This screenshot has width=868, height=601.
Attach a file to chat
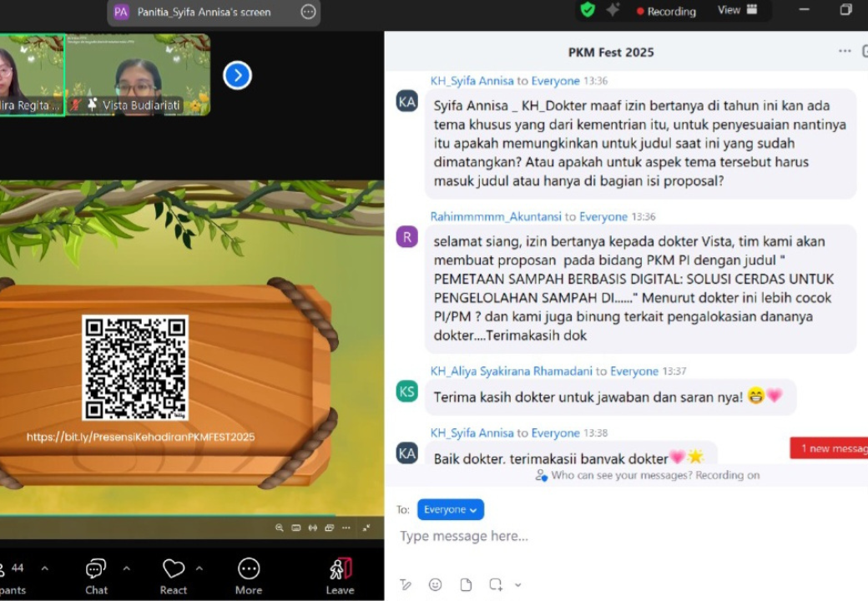coord(466,584)
